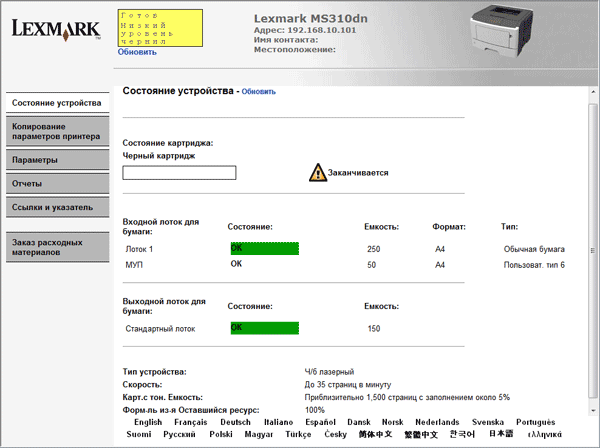The height and width of the screenshot is (448, 600).
Task: Click the Lexmark MS310dn model title
Action: (311, 18)
